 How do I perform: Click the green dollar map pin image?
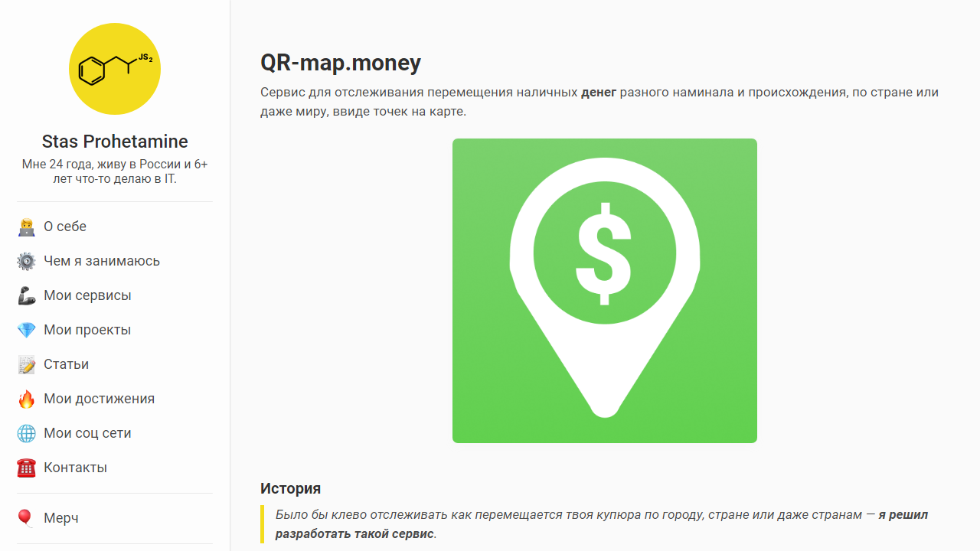(605, 291)
